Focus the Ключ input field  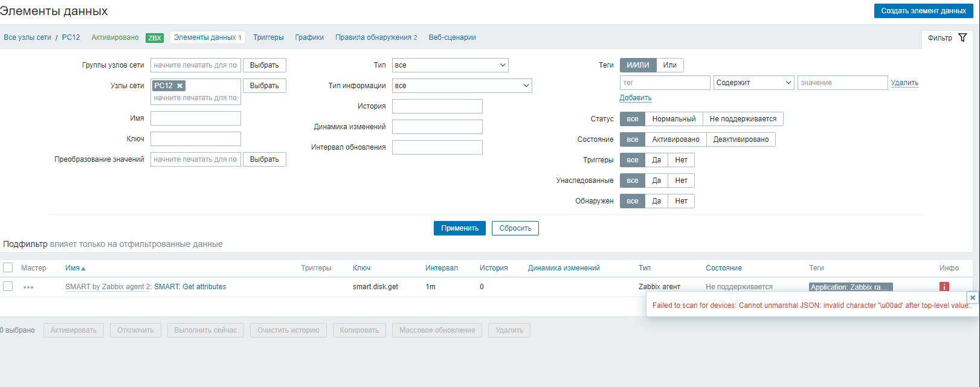point(196,139)
